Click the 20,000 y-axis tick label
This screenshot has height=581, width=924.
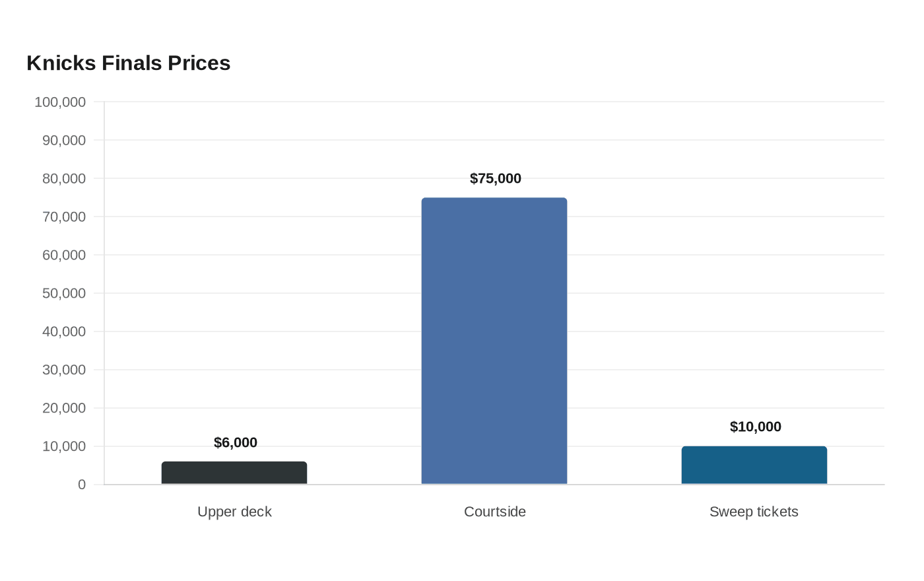coord(64,409)
